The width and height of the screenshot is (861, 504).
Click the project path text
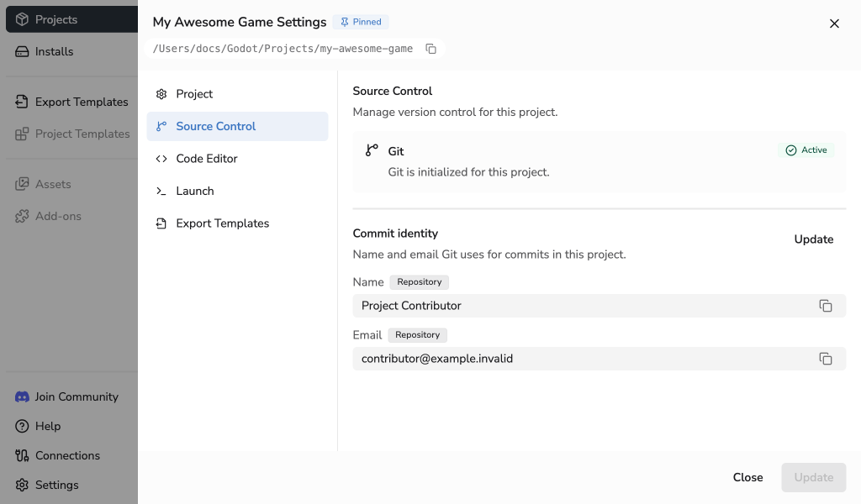click(x=283, y=49)
